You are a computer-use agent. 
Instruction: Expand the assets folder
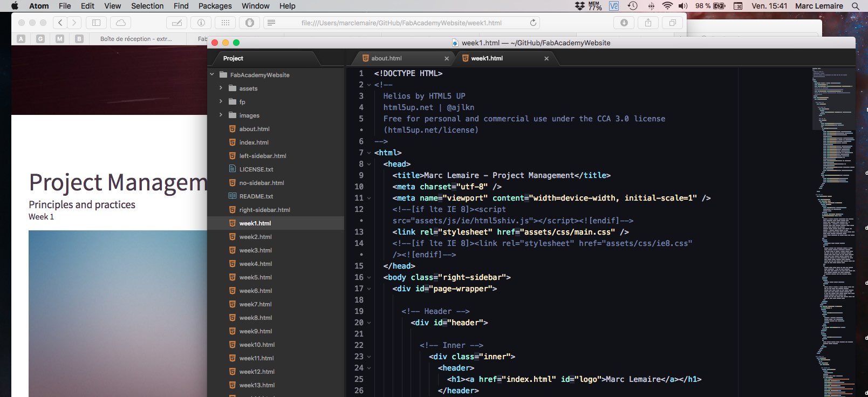[x=221, y=88]
